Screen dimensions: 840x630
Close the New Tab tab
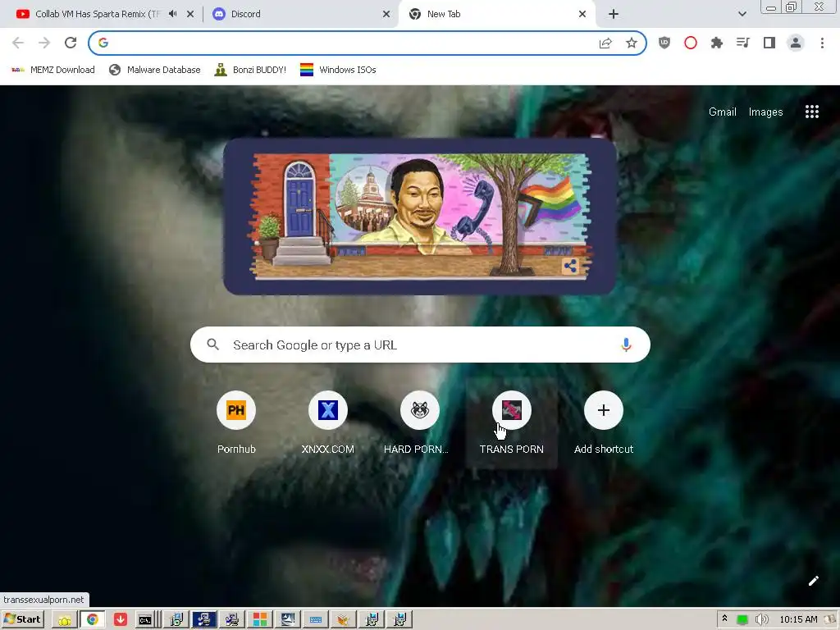coord(582,14)
